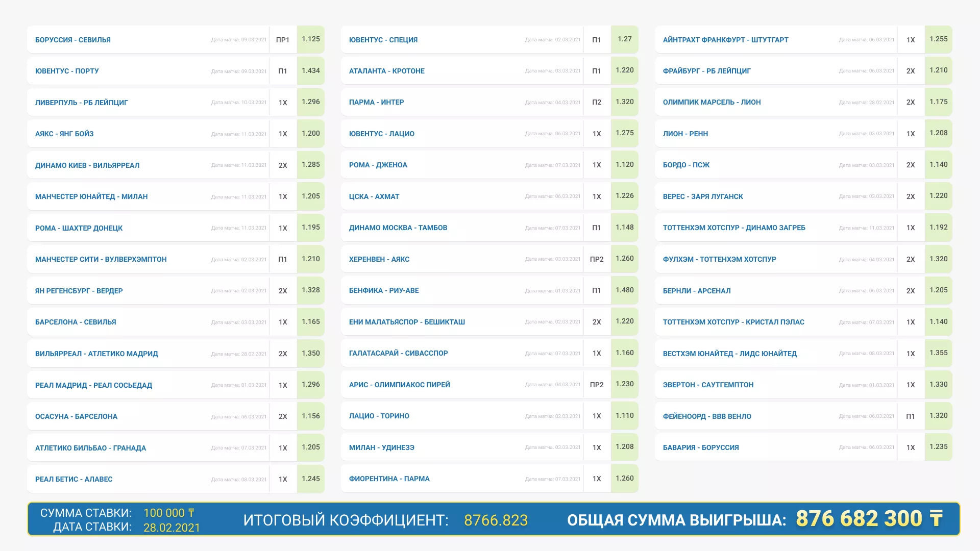Click Бавария - Боруссия match link
Image resolution: width=980 pixels, height=551 pixels.
click(x=701, y=447)
